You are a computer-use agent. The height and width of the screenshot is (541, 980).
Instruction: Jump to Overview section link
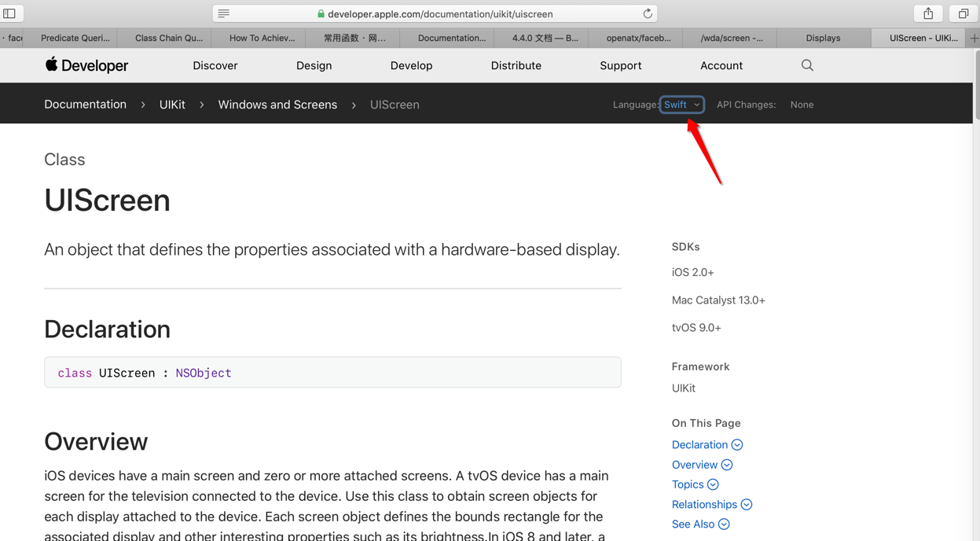tap(695, 465)
